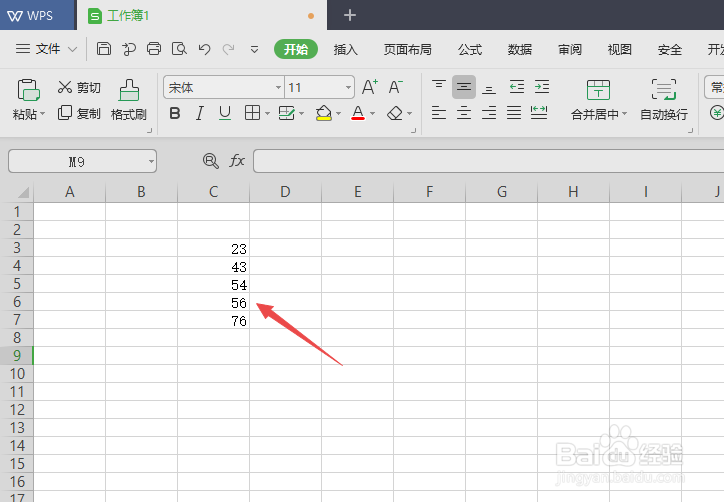This screenshot has width=724, height=502.
Task: Open Print Preview icon
Action: click(179, 48)
